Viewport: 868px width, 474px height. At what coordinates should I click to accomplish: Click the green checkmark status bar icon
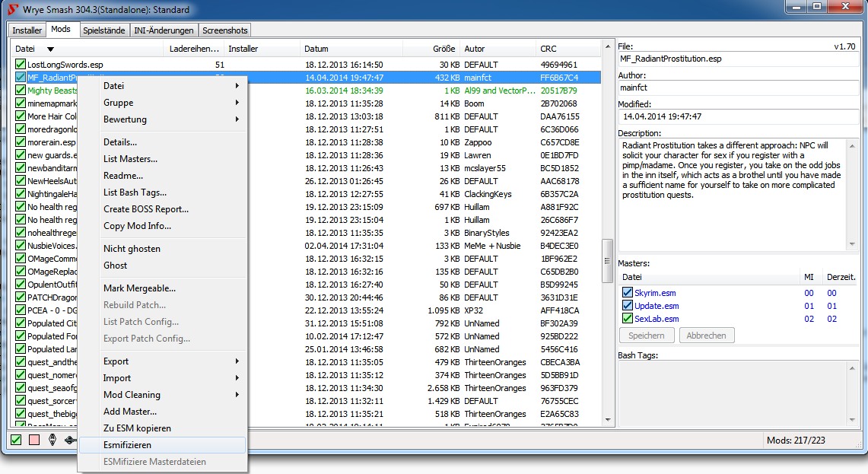(x=15, y=439)
